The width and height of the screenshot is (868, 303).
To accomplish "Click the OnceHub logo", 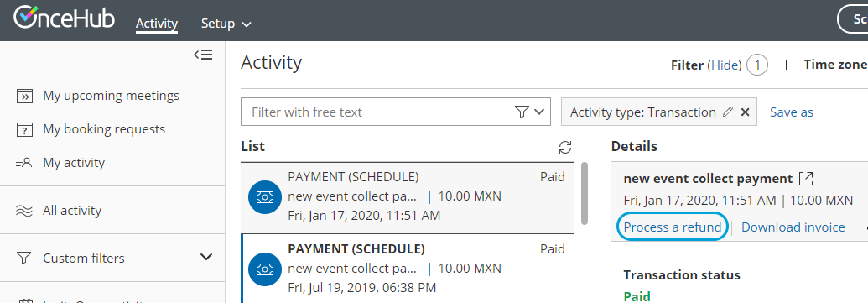I will (64, 18).
